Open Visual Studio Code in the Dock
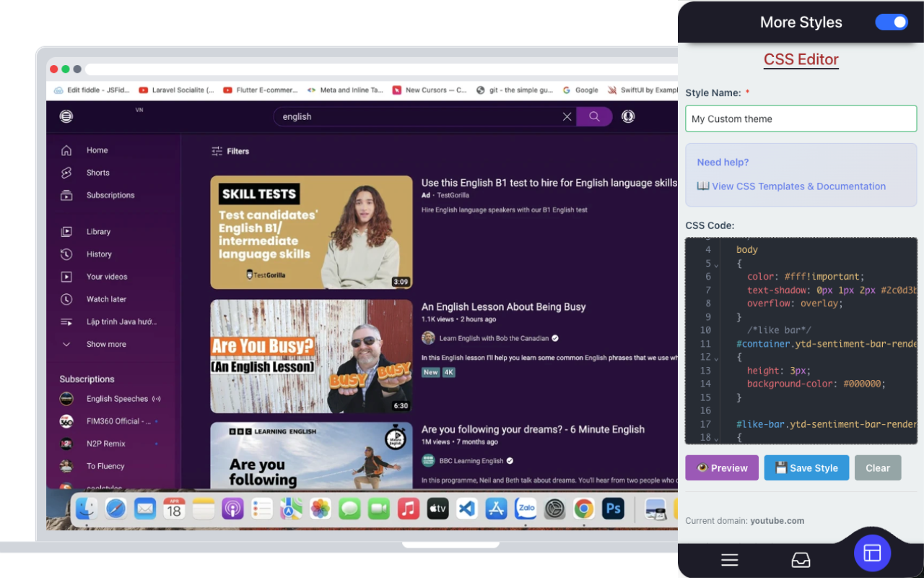Viewport: 924px width, 578px height. (x=467, y=509)
